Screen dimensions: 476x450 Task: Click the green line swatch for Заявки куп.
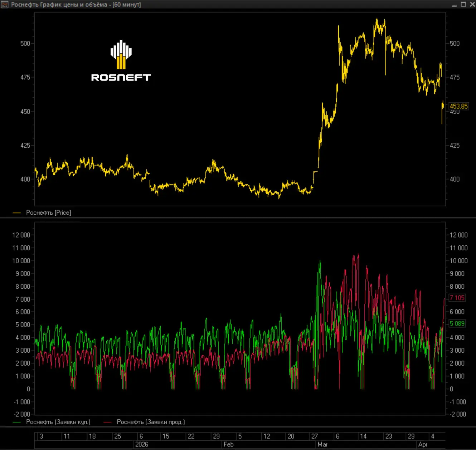click(17, 422)
